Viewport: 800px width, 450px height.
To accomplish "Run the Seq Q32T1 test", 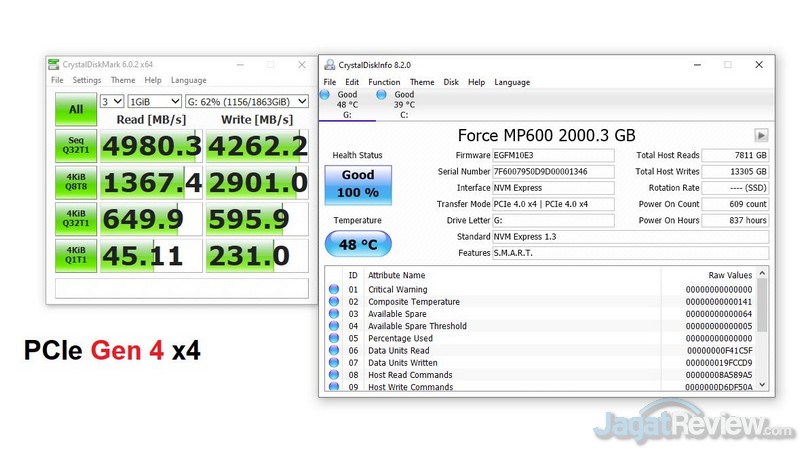I will click(76, 145).
